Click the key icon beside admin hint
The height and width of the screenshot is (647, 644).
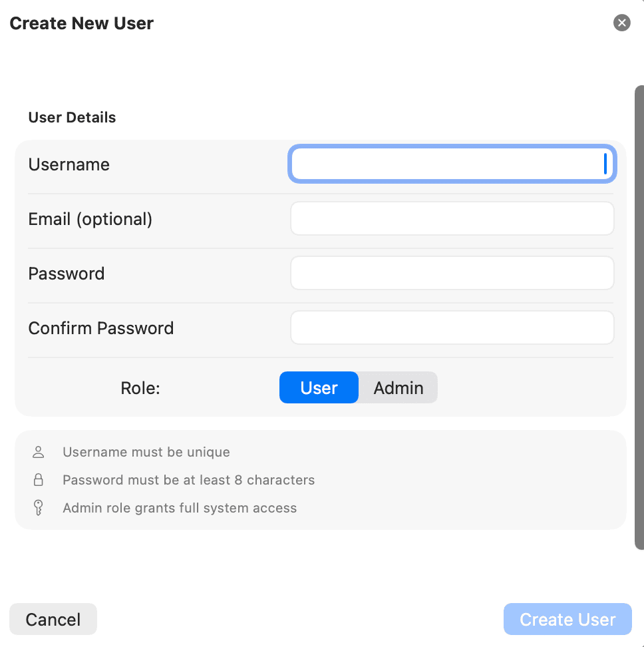38,507
